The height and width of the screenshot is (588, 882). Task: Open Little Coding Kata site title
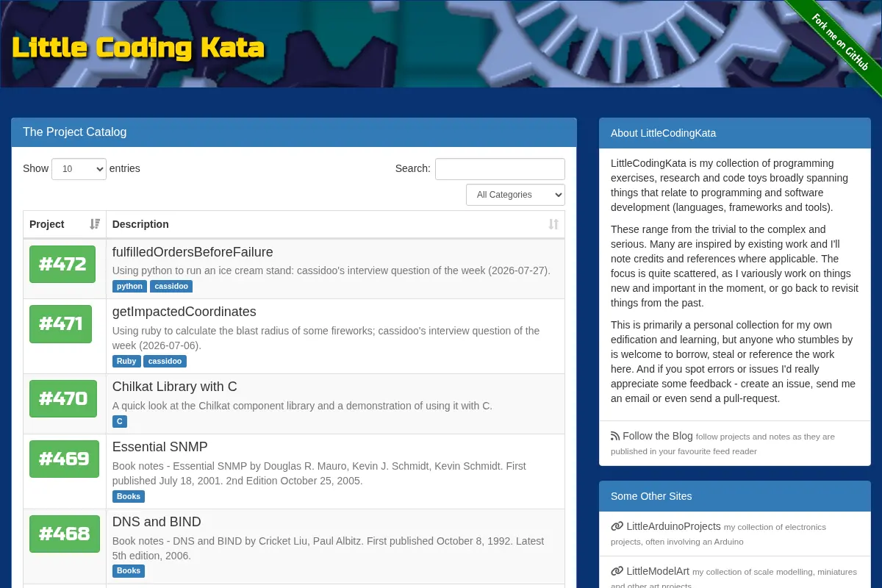coord(138,48)
